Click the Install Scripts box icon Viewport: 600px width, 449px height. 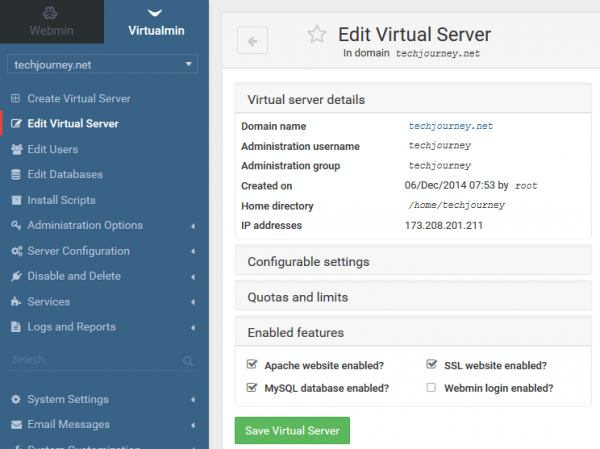16,200
